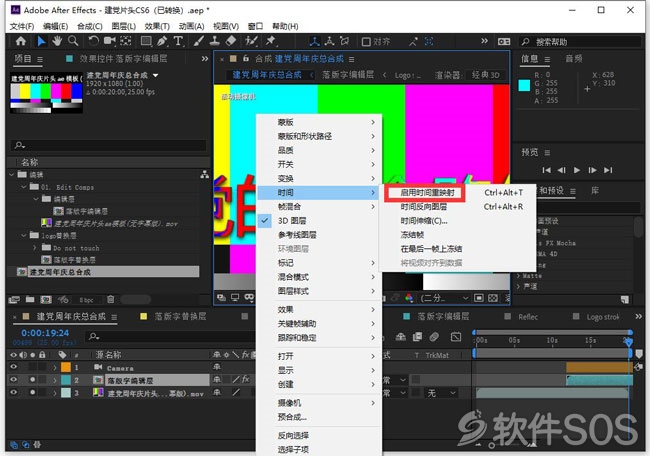This screenshot has height=456, width=650.
Task: Click the world axis mode icon
Action: [x=330, y=41]
